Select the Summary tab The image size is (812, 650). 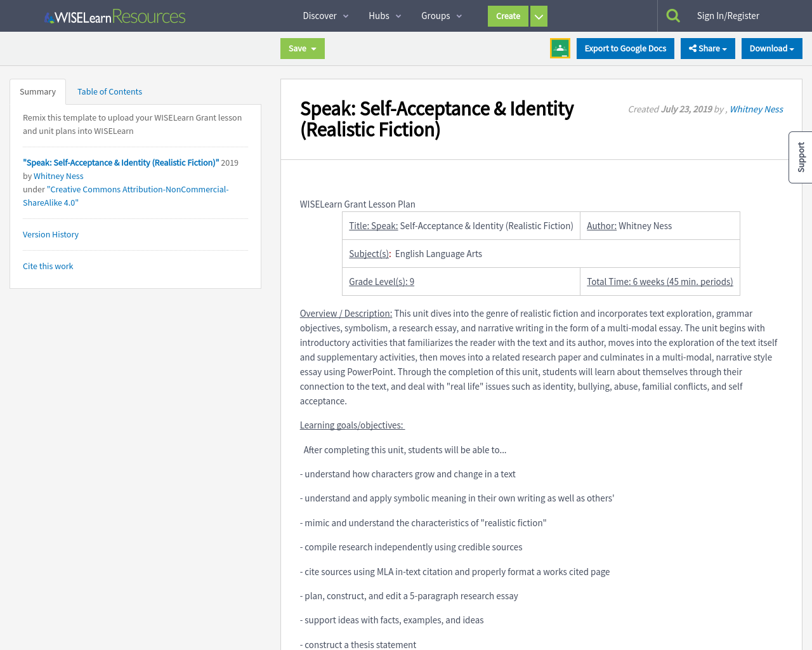click(x=37, y=91)
